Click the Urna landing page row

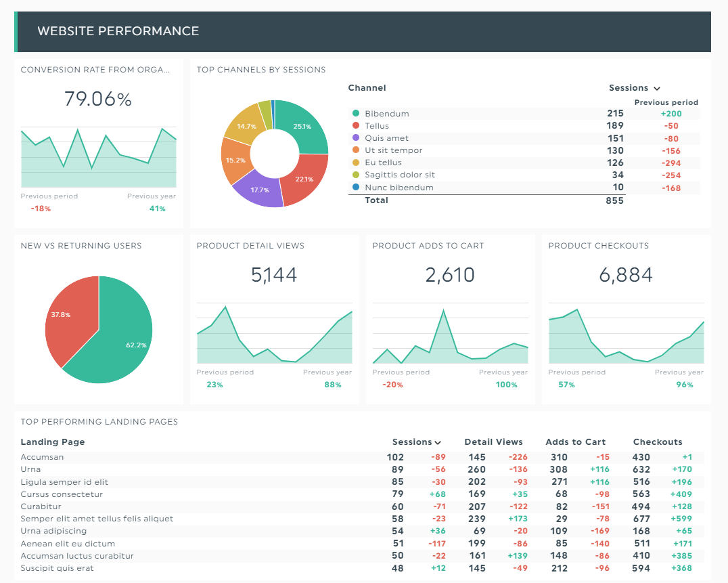(362, 470)
